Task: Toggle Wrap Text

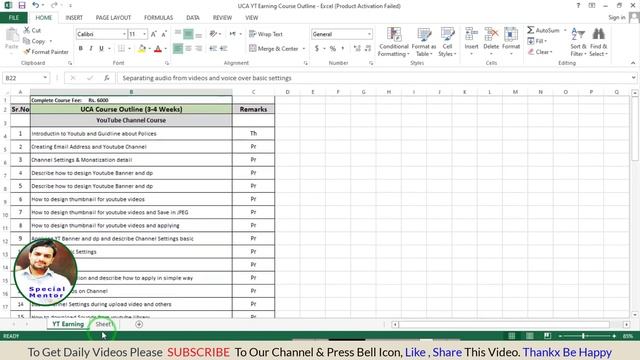Action: tap(266, 34)
